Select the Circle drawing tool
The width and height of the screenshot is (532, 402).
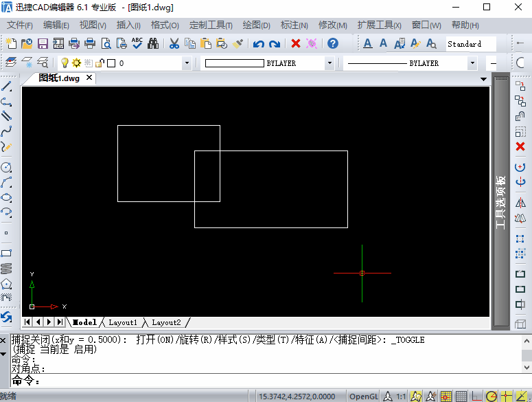[6, 167]
